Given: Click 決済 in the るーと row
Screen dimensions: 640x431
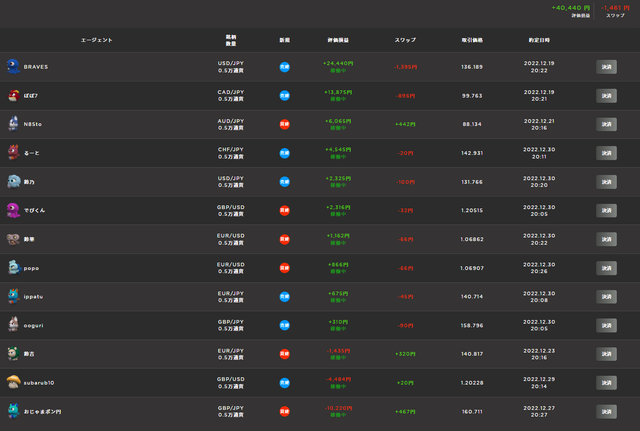Looking at the screenshot, I should (606, 153).
